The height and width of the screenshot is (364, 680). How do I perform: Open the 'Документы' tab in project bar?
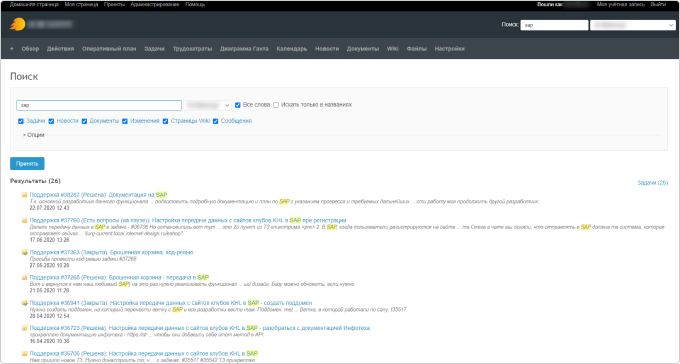(363, 49)
